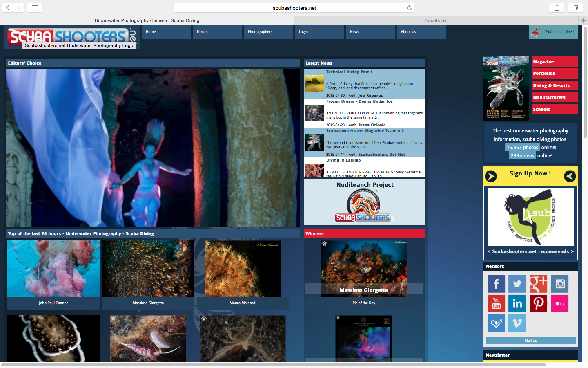
Task: Click the horizontal scrollbar at page bottom
Action: (x=274, y=364)
